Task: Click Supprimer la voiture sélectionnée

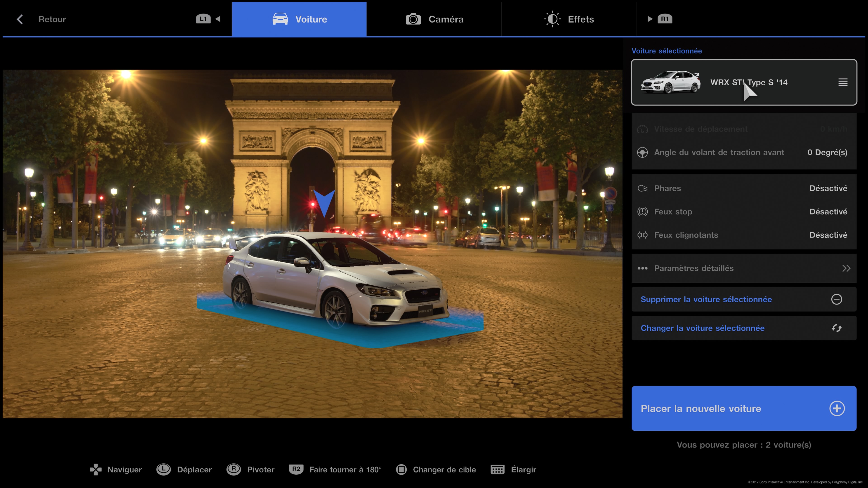Action: pyautogui.click(x=744, y=299)
